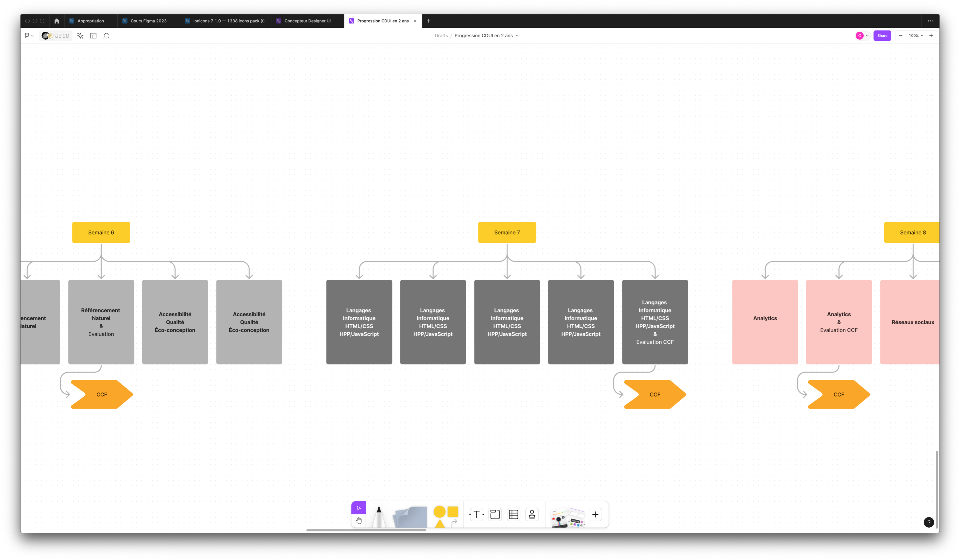Click the purple Share button
Screen dimensions: 960x560
point(882,36)
